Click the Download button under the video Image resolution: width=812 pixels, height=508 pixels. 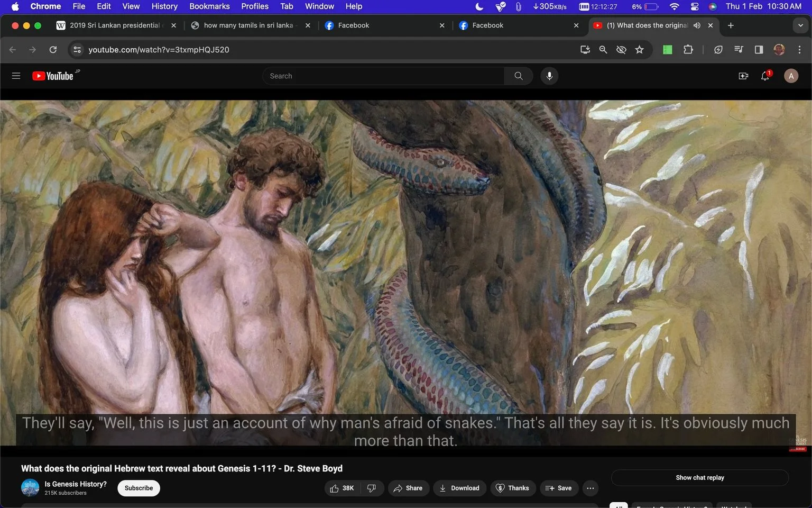459,488
